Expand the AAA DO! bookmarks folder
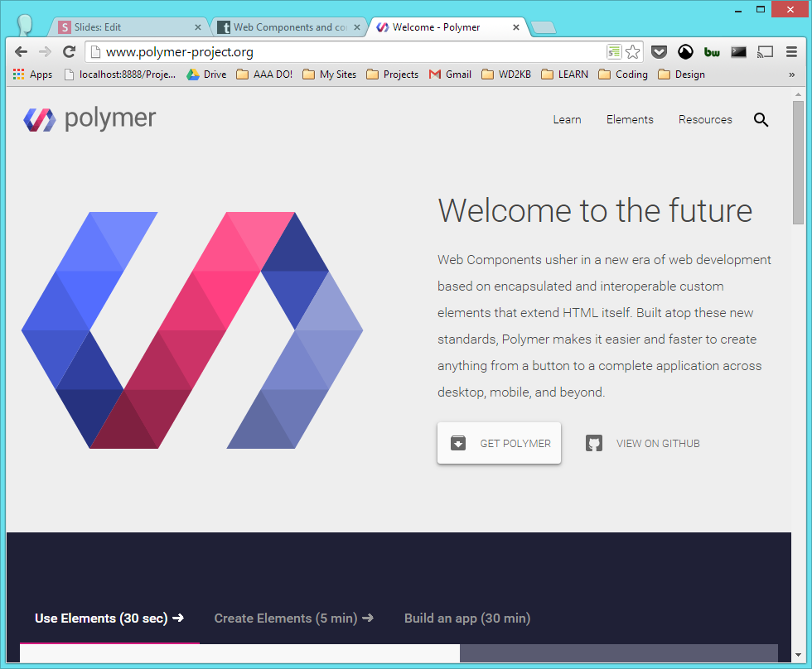 coord(264,75)
